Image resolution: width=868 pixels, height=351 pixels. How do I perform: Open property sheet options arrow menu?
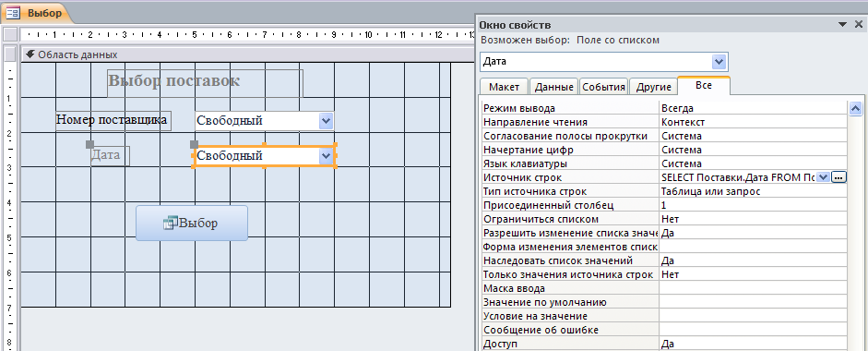point(843,24)
